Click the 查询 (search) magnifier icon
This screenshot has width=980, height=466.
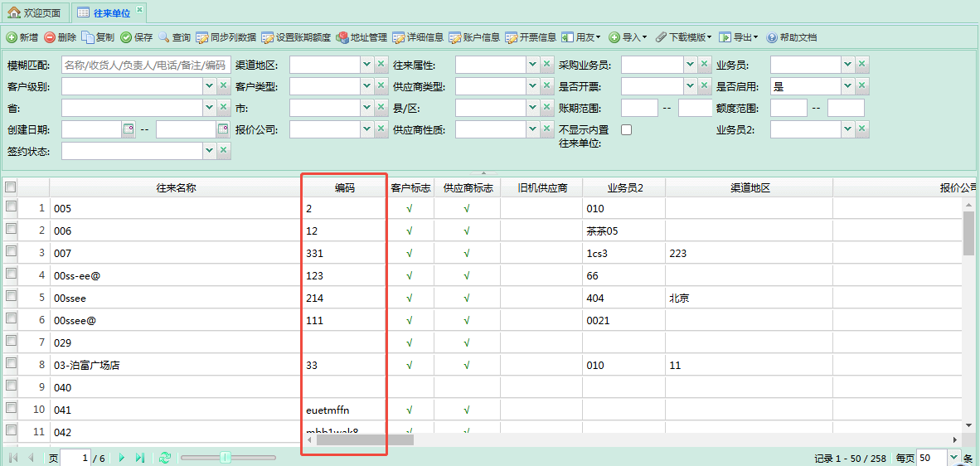(x=164, y=37)
